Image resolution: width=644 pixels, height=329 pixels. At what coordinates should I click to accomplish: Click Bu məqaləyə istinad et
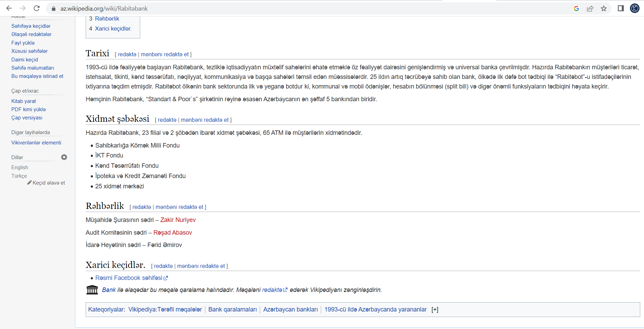pos(37,76)
